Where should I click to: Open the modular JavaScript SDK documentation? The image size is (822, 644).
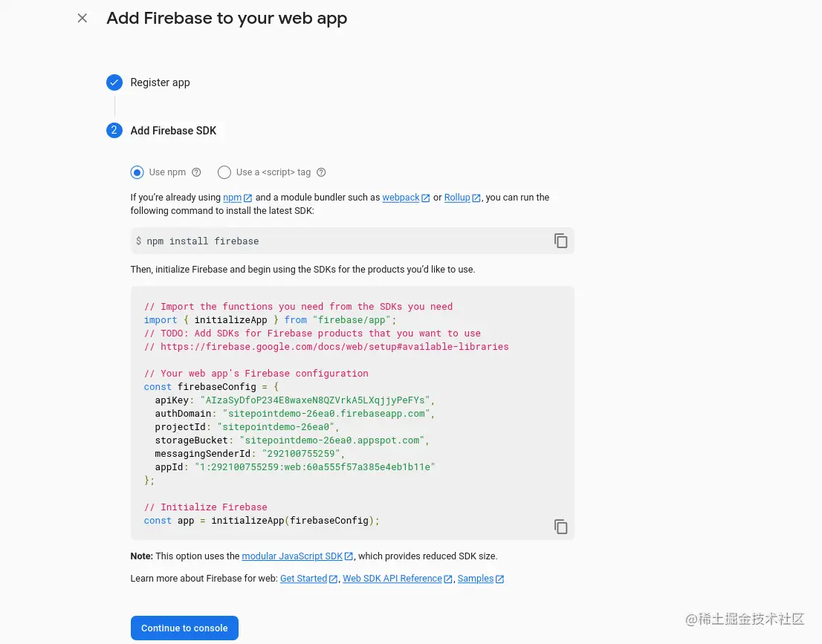[x=292, y=556]
